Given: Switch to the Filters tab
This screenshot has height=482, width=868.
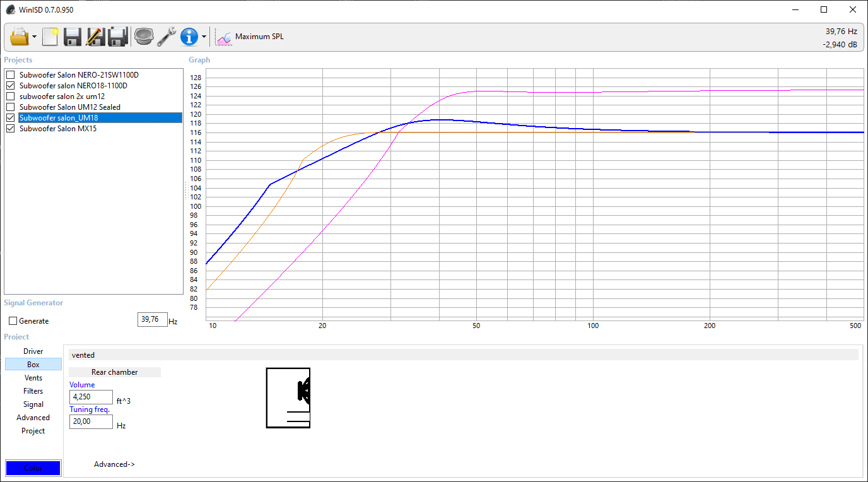Looking at the screenshot, I should (33, 391).
